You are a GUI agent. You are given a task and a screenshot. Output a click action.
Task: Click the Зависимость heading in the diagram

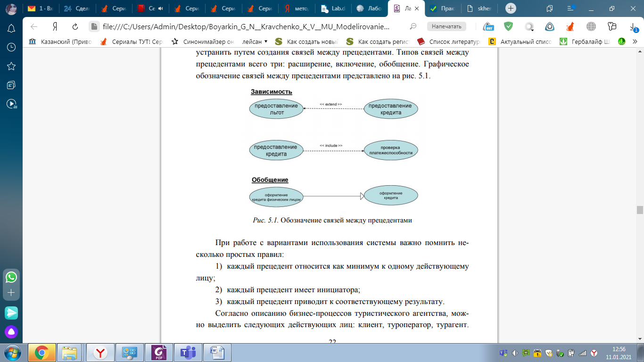click(x=271, y=92)
